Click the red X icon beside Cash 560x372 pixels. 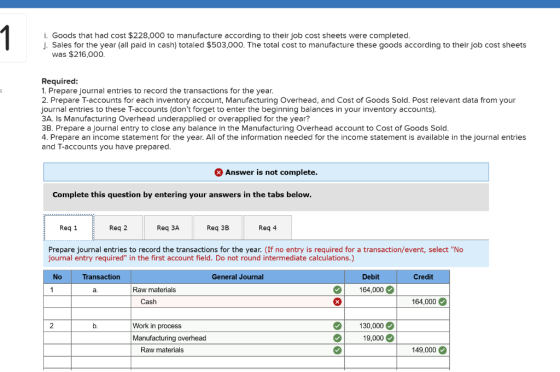337,302
